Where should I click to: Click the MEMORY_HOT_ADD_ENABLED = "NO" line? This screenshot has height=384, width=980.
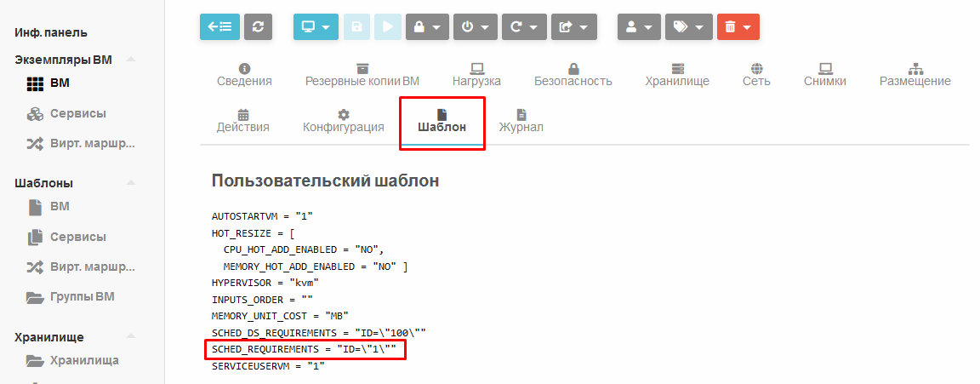coord(316,267)
